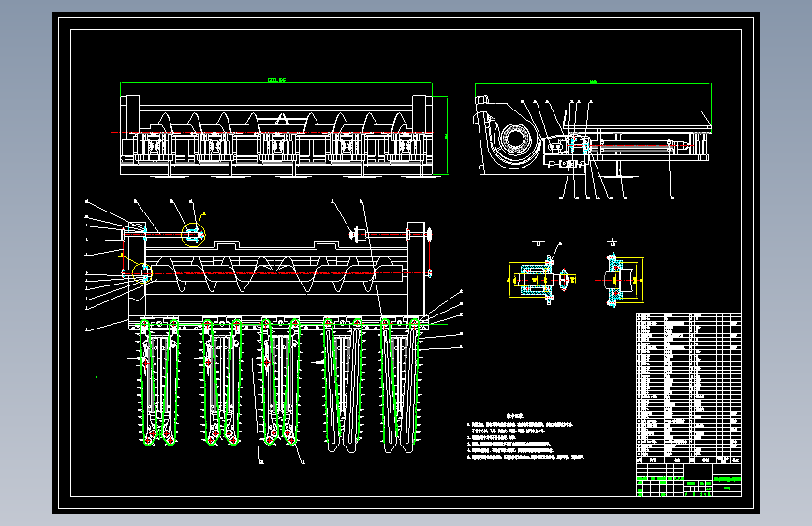Image resolution: width=812 pixels, height=526 pixels.
Task: Click the green width dimension above front view
Action: [276, 81]
